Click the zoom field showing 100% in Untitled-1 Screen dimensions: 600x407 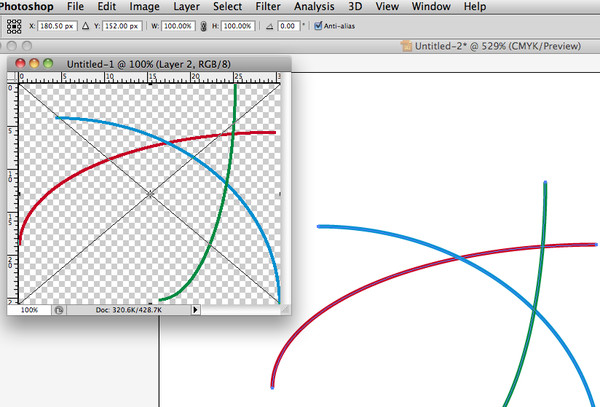click(x=29, y=310)
